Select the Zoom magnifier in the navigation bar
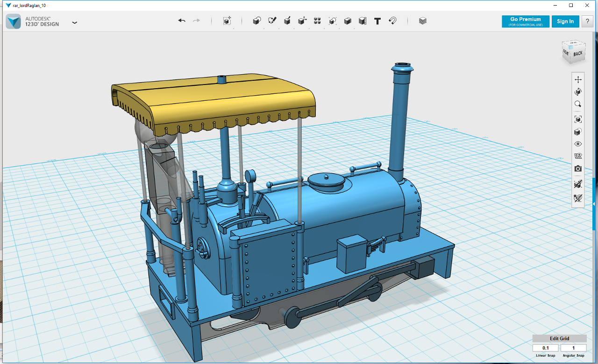Screen dimensions: 598x364 578,104
